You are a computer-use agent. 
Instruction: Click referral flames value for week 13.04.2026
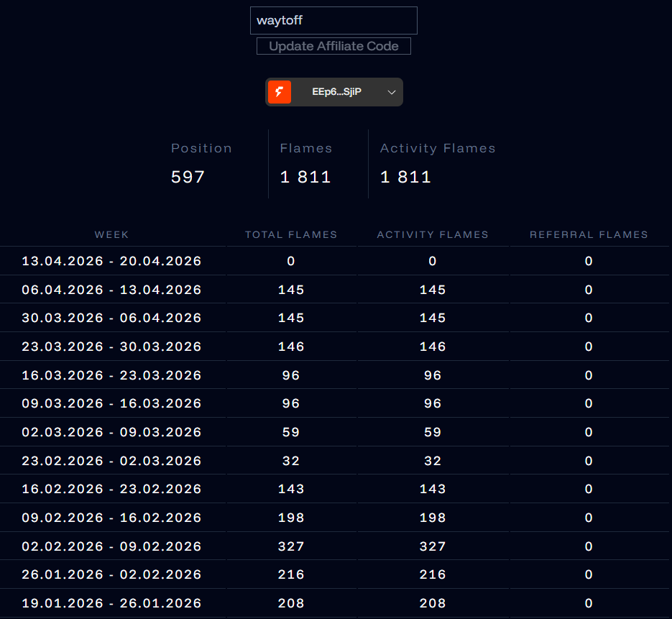[589, 261]
